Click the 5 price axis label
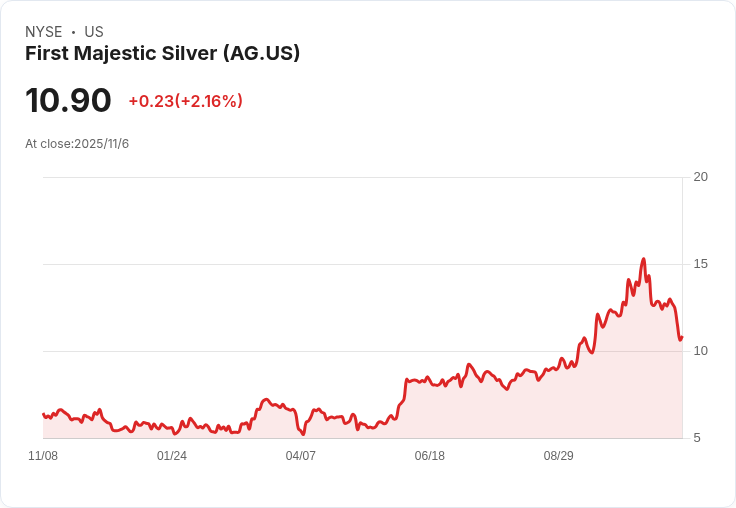736x508 pixels. point(697,438)
